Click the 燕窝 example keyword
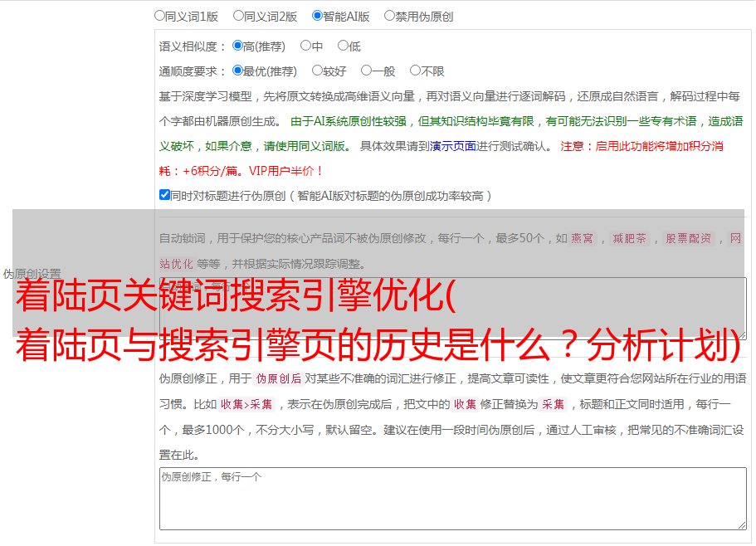756x546 pixels. click(582, 238)
